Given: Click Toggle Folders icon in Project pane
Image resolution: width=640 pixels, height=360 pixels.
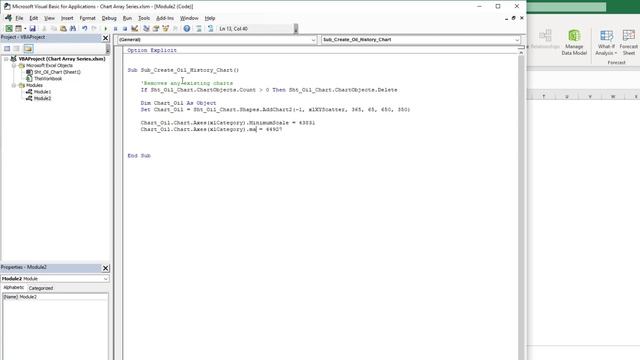Looking at the screenshot, I should (28, 49).
